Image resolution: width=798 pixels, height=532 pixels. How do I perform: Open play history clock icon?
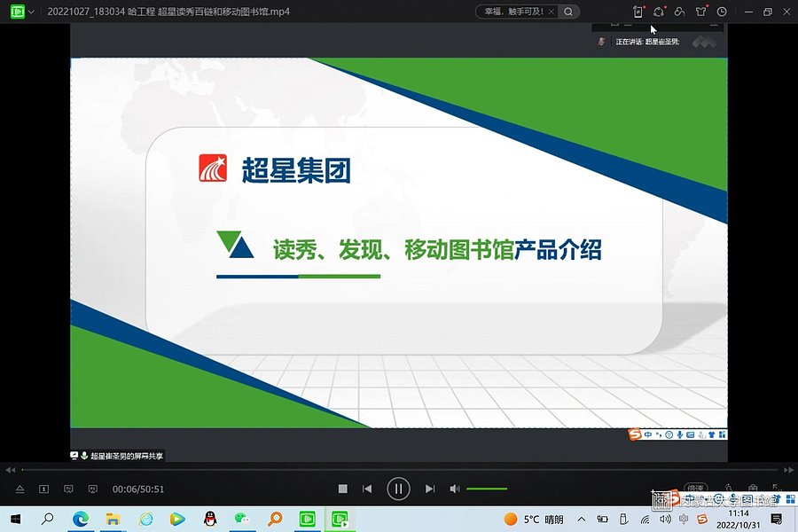tap(722, 12)
